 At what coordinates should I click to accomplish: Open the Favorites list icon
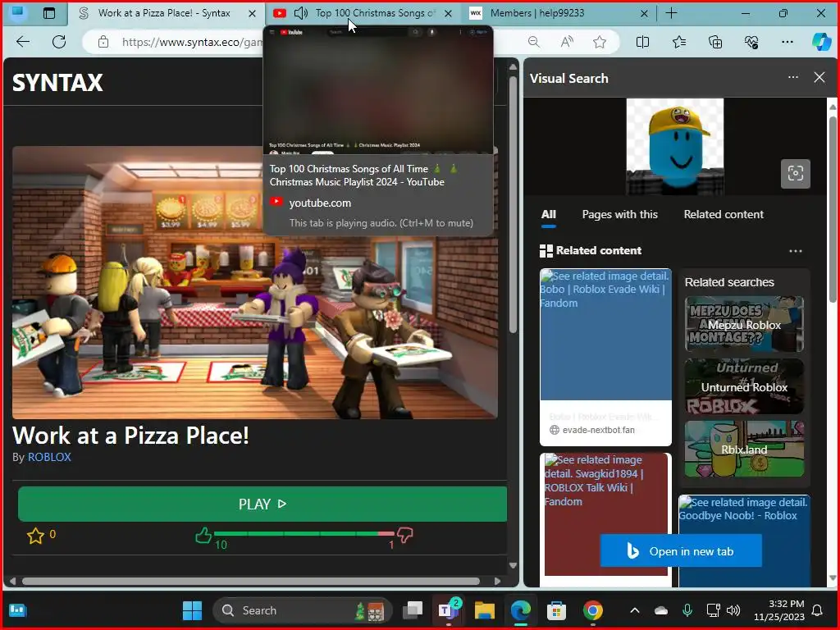coord(678,42)
